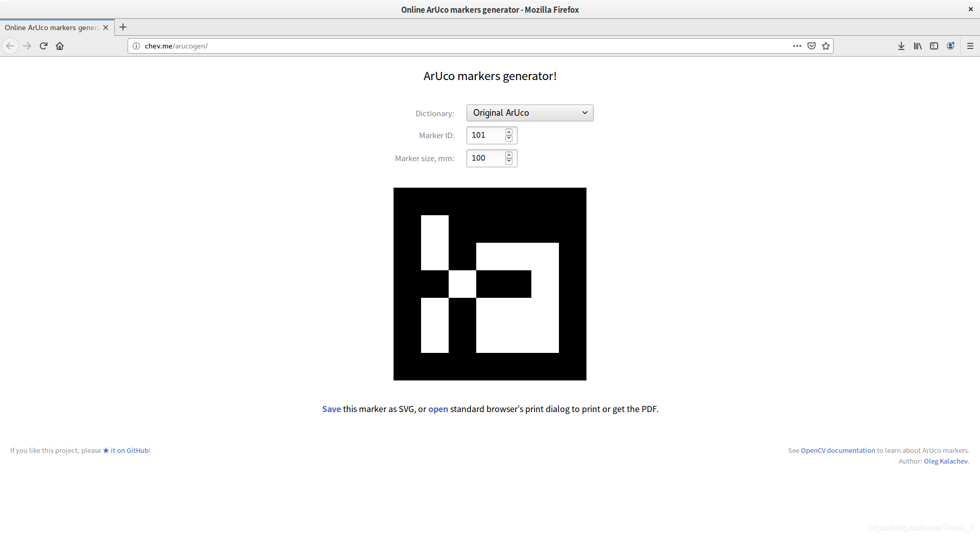980x537 pixels.
Task: Close the Online ArUco markers tab
Action: [106, 28]
